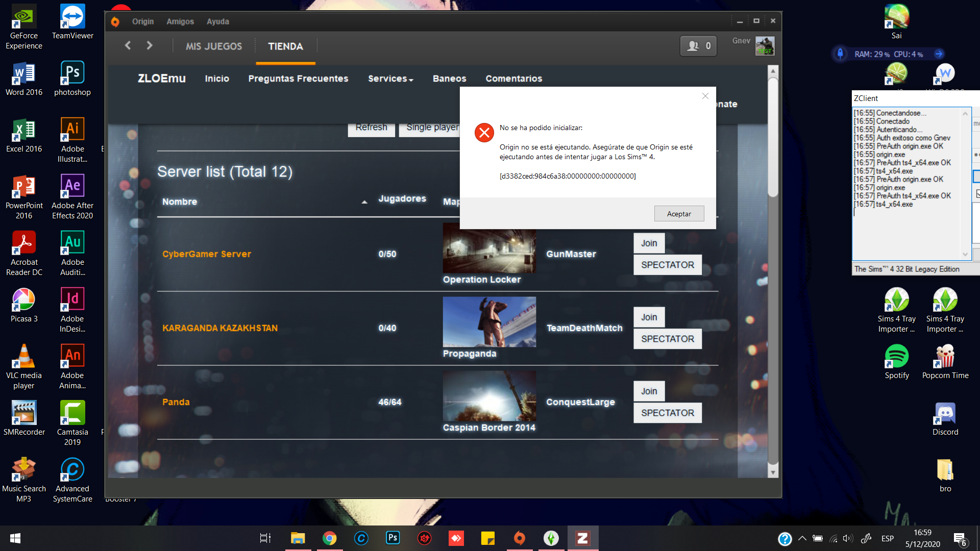Join Panda server
Image resolution: width=980 pixels, height=551 pixels.
pos(649,391)
